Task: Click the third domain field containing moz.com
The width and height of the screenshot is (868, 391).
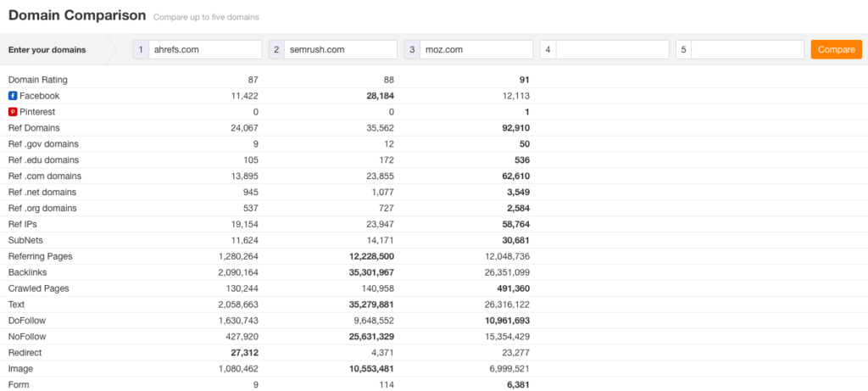Action: (476, 49)
